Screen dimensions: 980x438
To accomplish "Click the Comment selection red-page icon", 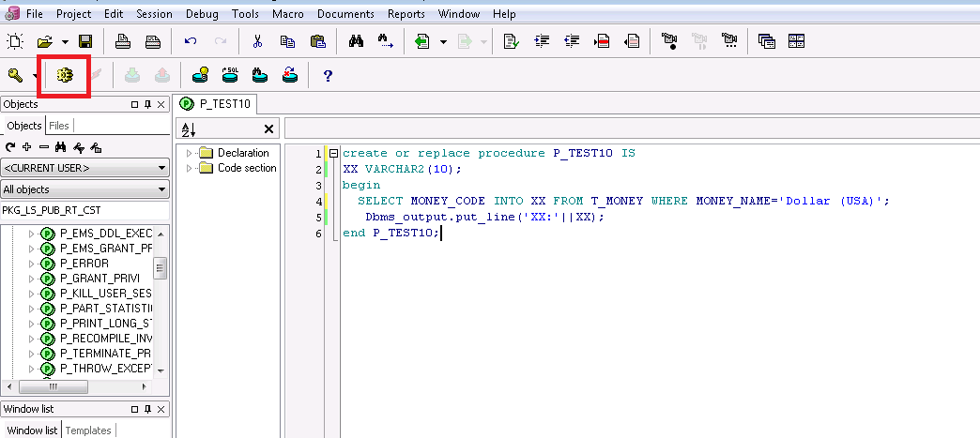I will 602,42.
